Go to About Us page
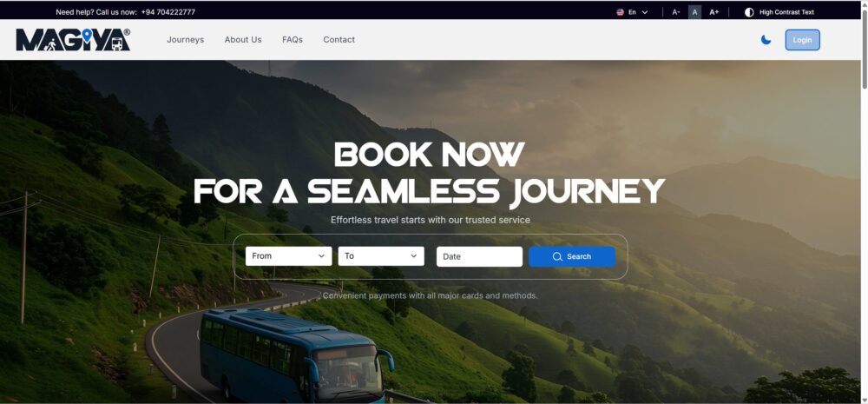 (243, 40)
